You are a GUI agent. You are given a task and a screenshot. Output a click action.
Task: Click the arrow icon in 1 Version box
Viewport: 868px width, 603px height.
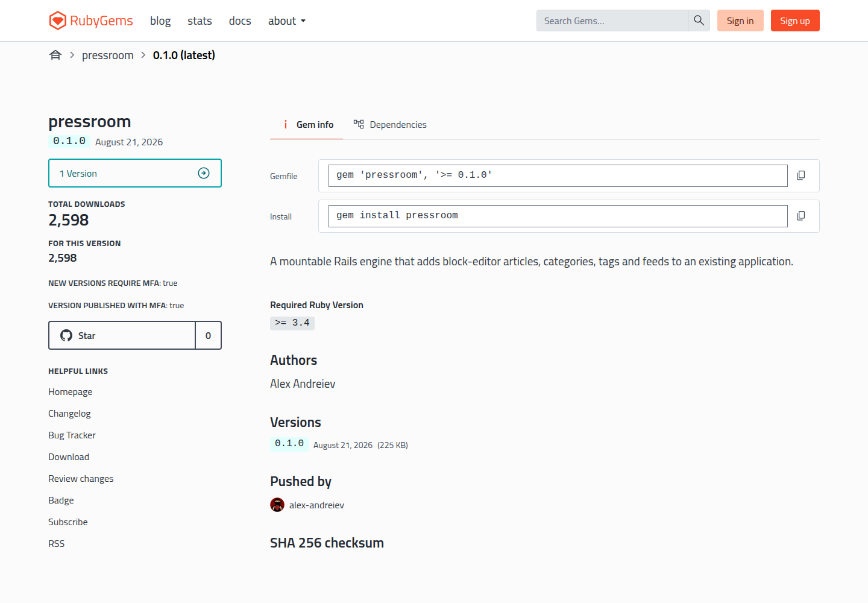pos(204,173)
